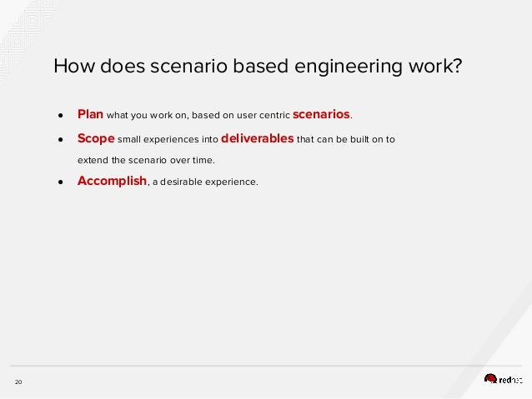
Task: Click the red word 'scenarios'
Action: point(321,114)
